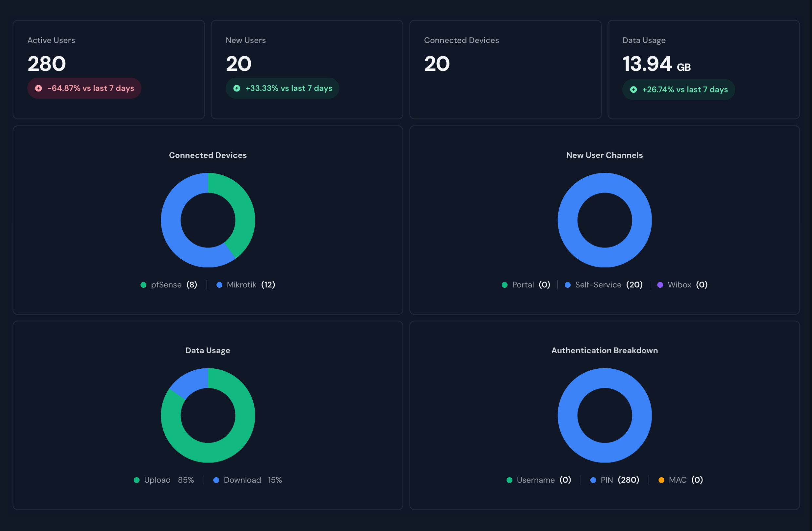Open the Connected Devices summary card showing 20
This screenshot has height=531, width=812.
pyautogui.click(x=505, y=70)
